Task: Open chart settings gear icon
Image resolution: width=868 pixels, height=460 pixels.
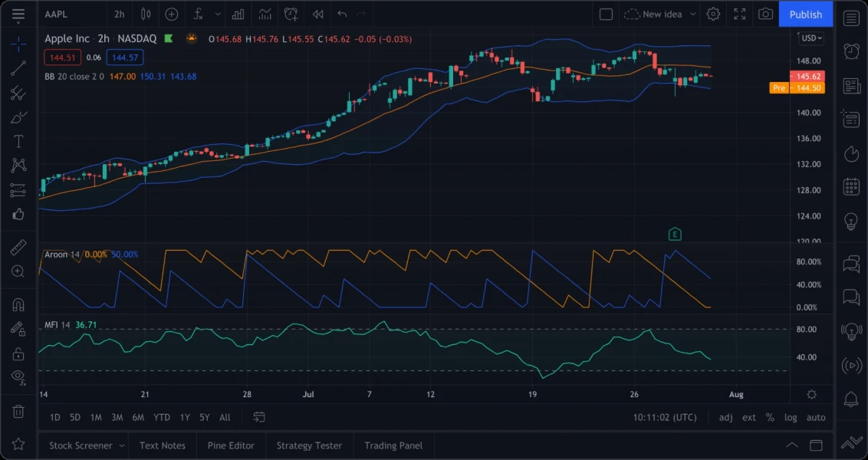Action: pyautogui.click(x=713, y=14)
